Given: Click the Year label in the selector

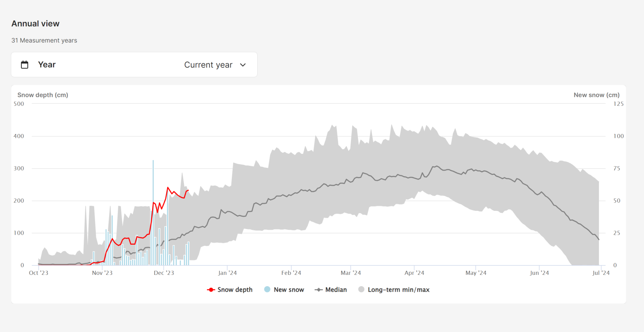Looking at the screenshot, I should click(x=47, y=65).
